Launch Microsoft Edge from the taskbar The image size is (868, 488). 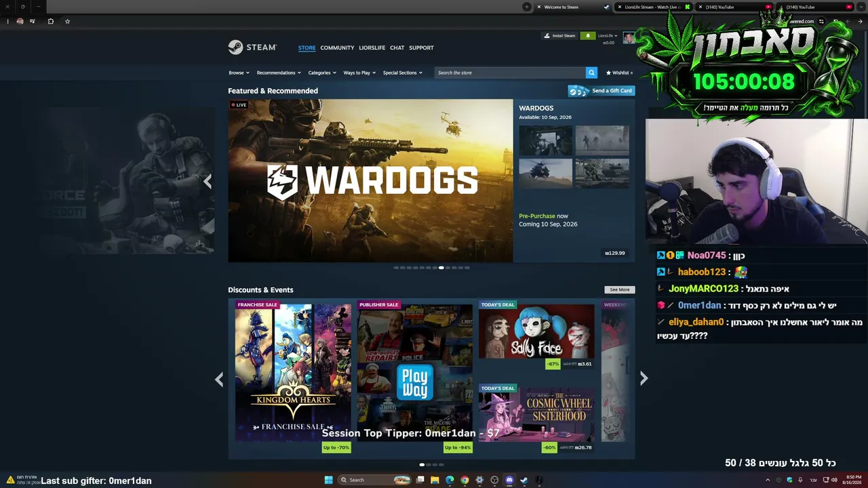point(450,480)
